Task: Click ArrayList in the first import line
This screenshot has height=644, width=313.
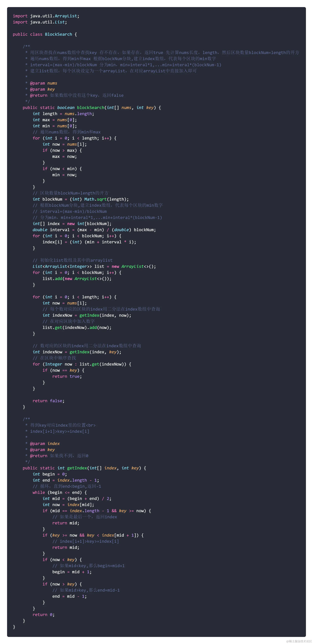Action: (66, 16)
